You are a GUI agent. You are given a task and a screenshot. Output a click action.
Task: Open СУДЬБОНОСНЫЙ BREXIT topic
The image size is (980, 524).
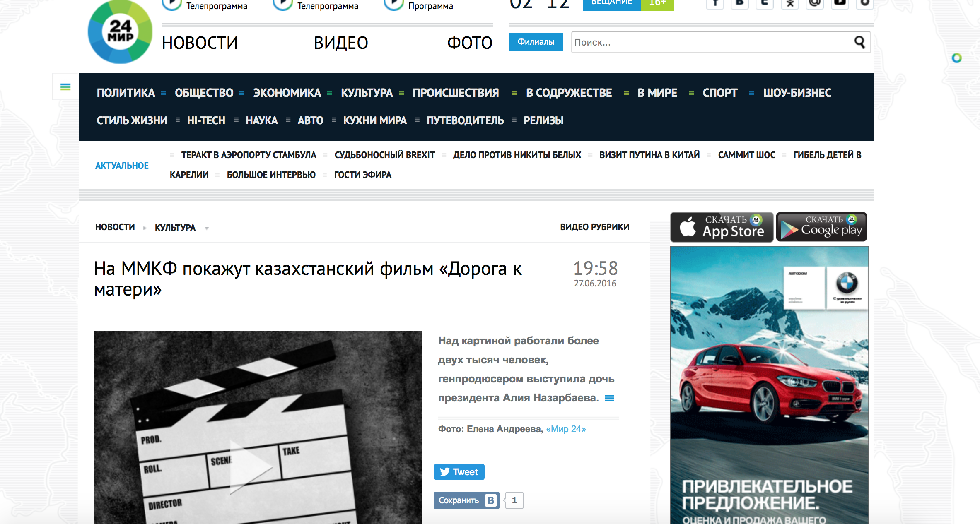point(385,155)
